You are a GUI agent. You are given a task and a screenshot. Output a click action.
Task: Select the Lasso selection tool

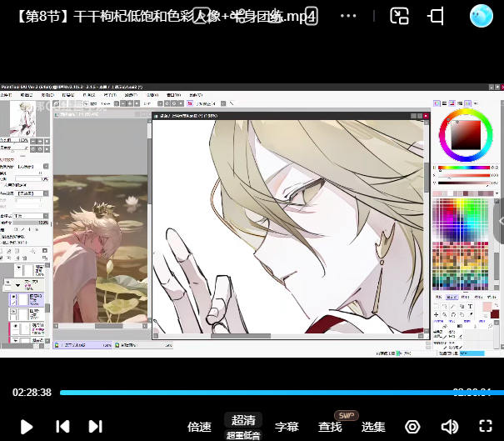point(445,306)
